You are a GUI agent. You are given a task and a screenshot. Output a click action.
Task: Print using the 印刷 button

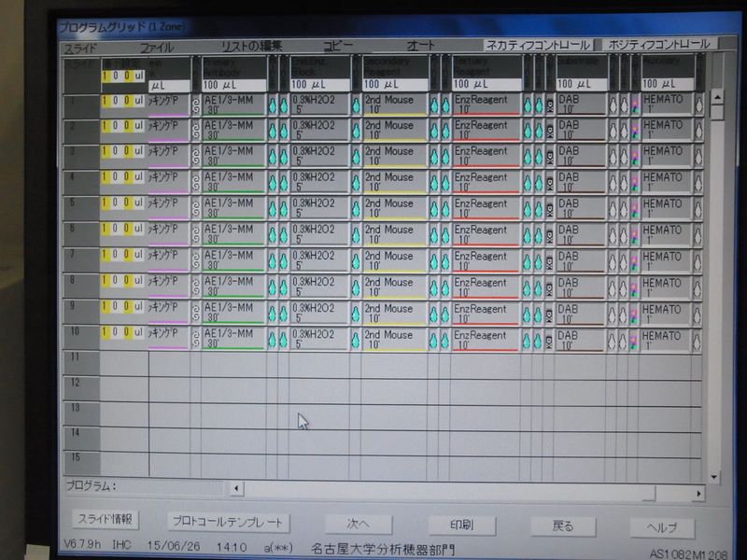coord(461,525)
